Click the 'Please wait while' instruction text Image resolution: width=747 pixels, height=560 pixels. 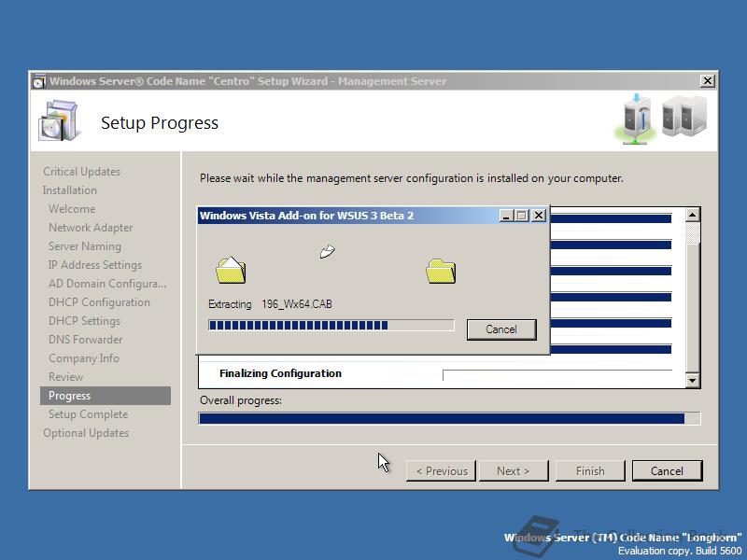pyautogui.click(x=411, y=178)
